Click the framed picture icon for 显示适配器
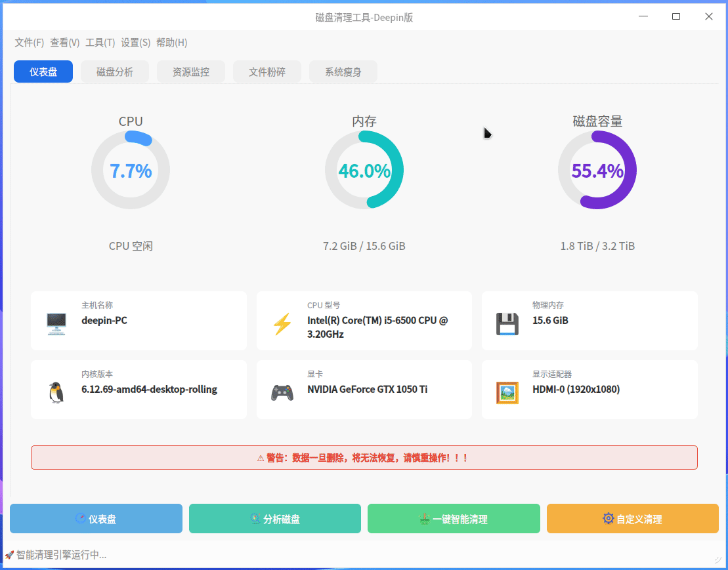Image resolution: width=728 pixels, height=570 pixels. point(507,392)
